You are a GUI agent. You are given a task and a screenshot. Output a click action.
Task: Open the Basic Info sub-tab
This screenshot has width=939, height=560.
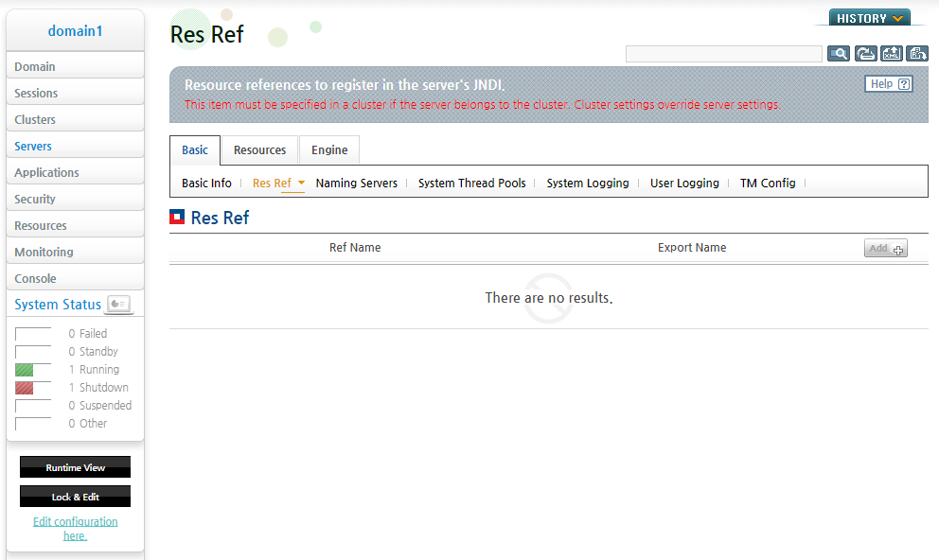[x=206, y=184]
